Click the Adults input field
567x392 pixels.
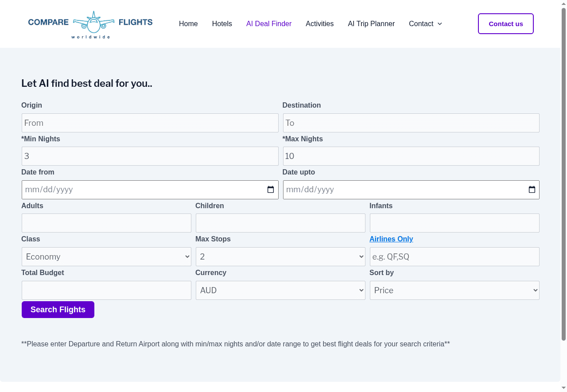coord(106,223)
